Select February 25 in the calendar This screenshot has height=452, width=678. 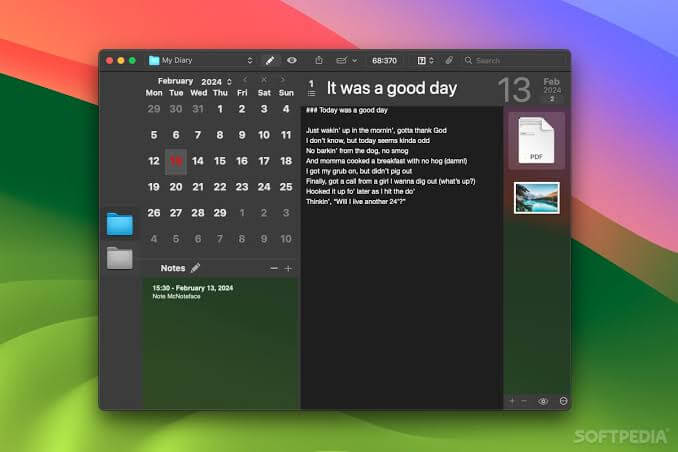point(286,187)
